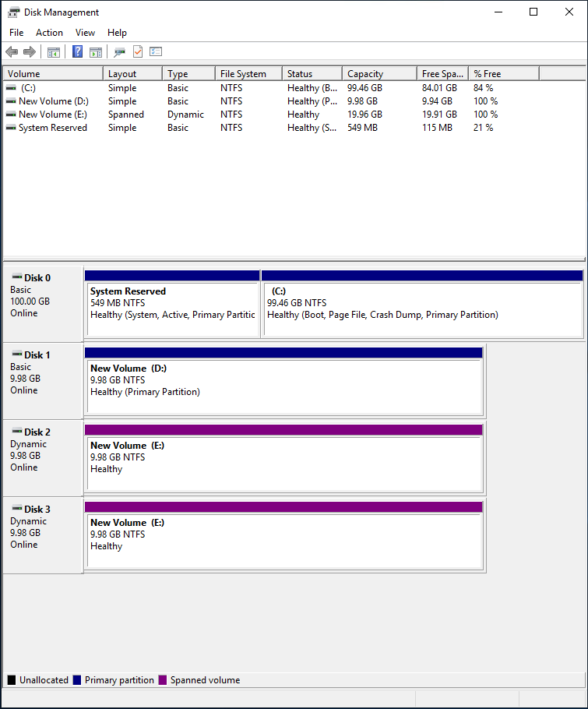Click the blue Primary partition legend swatch
This screenshot has width=588, height=709.
[77, 680]
